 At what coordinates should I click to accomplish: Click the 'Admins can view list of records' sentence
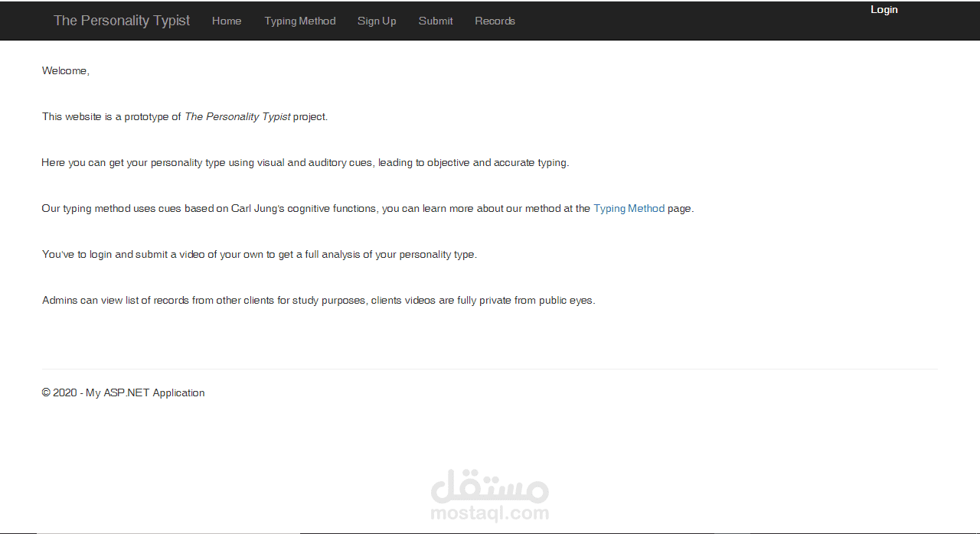coord(318,300)
